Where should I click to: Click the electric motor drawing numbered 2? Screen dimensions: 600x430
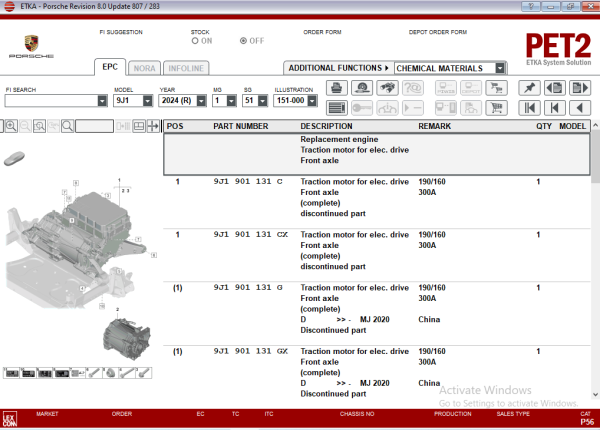click(x=127, y=339)
